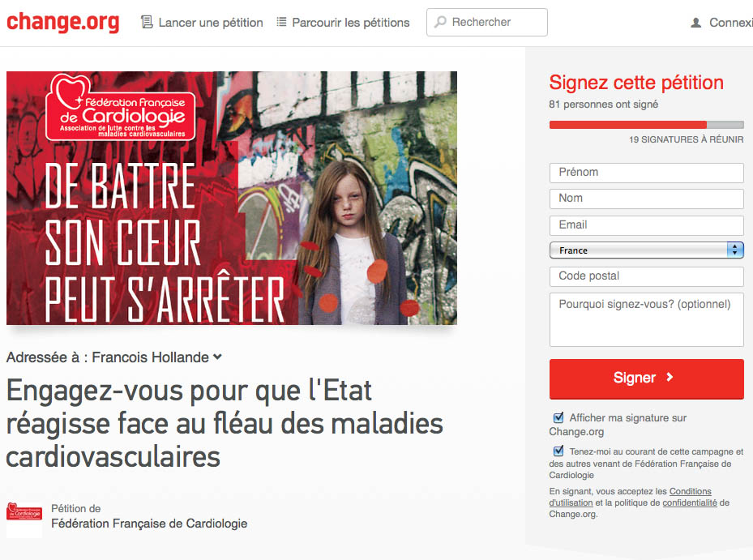The width and height of the screenshot is (753, 560).
Task: Click the change.org logo
Action: pyautogui.click(x=63, y=23)
